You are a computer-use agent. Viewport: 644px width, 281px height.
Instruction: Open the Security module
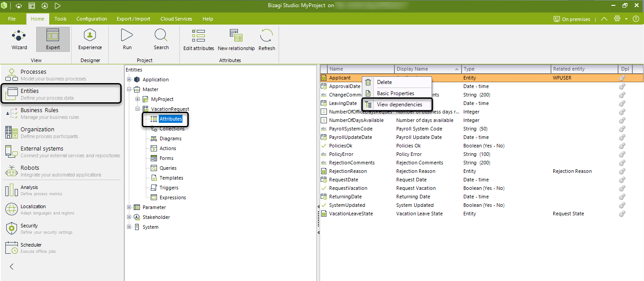pyautogui.click(x=62, y=228)
